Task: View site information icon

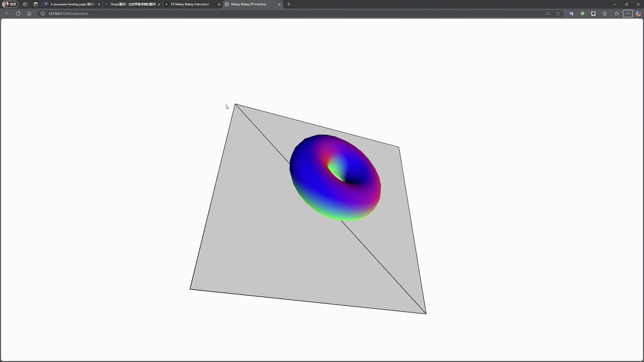Action: (x=43, y=14)
